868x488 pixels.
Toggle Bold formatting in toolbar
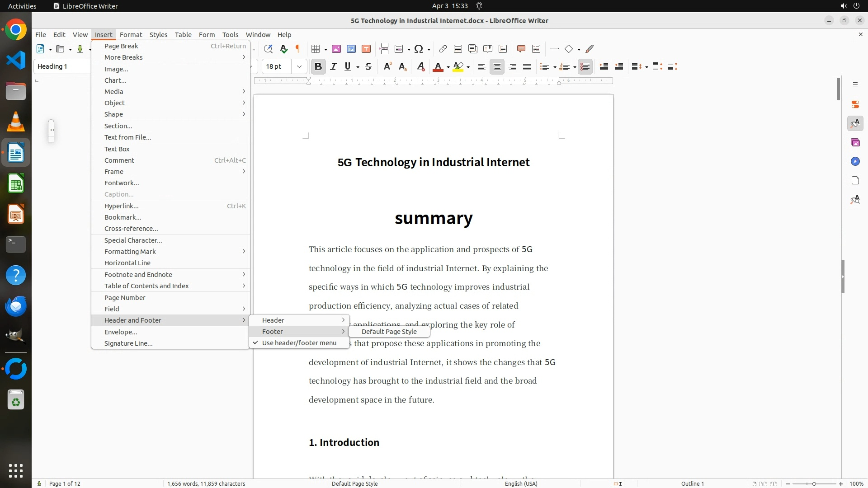click(x=318, y=66)
